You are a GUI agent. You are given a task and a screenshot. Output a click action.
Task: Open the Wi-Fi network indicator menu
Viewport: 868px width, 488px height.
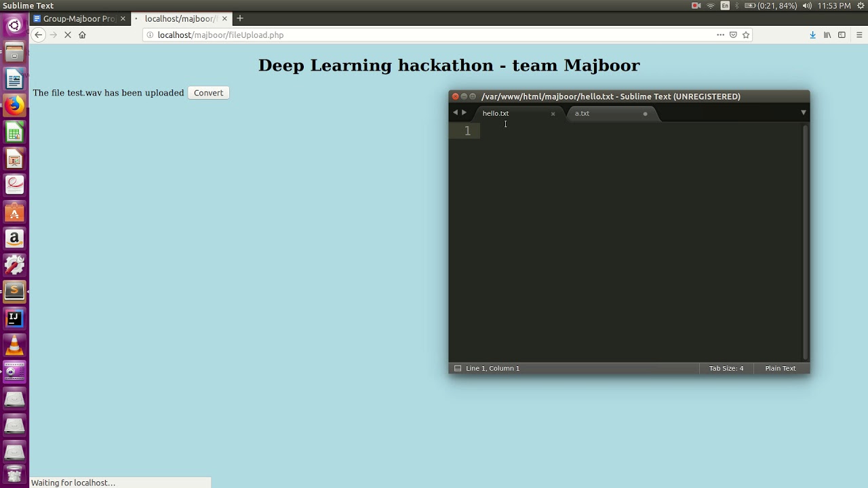click(711, 6)
